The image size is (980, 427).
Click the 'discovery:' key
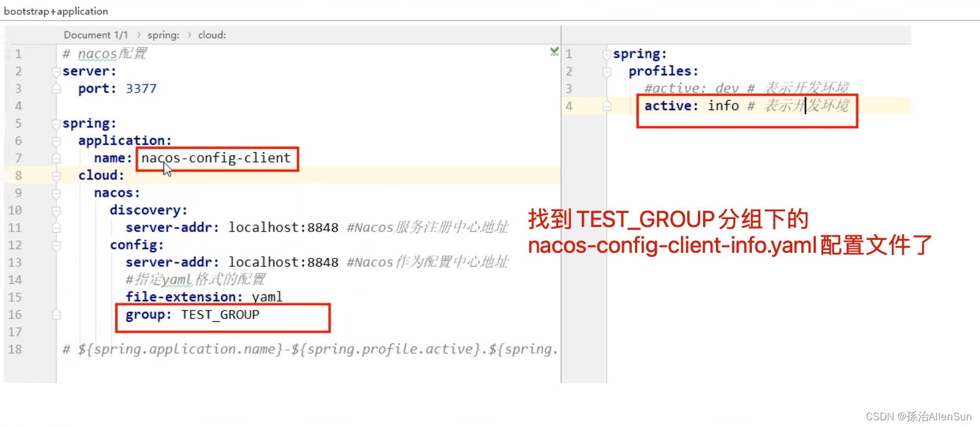[x=148, y=210]
